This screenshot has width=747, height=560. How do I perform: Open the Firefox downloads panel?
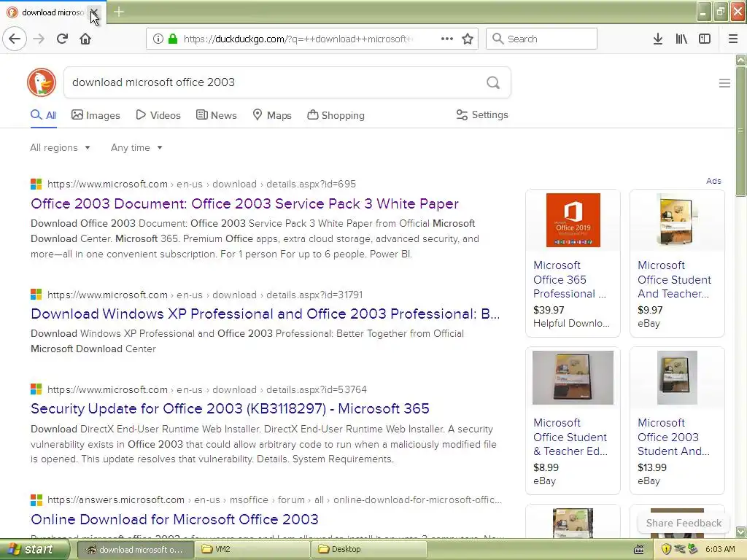pyautogui.click(x=658, y=39)
